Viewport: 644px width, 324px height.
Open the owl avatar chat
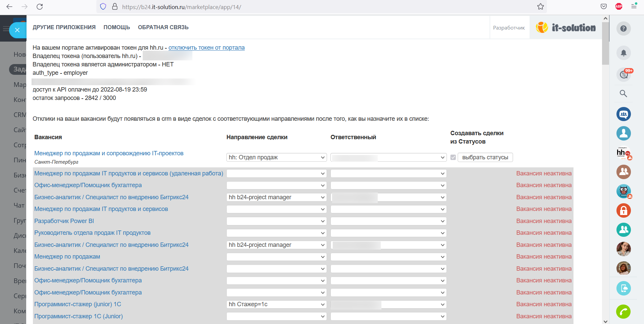click(624, 191)
